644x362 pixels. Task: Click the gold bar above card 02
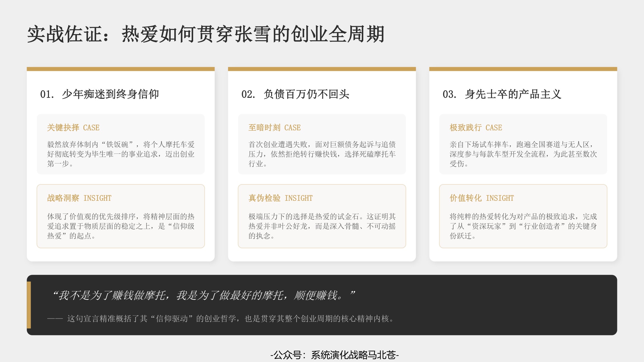click(x=321, y=68)
